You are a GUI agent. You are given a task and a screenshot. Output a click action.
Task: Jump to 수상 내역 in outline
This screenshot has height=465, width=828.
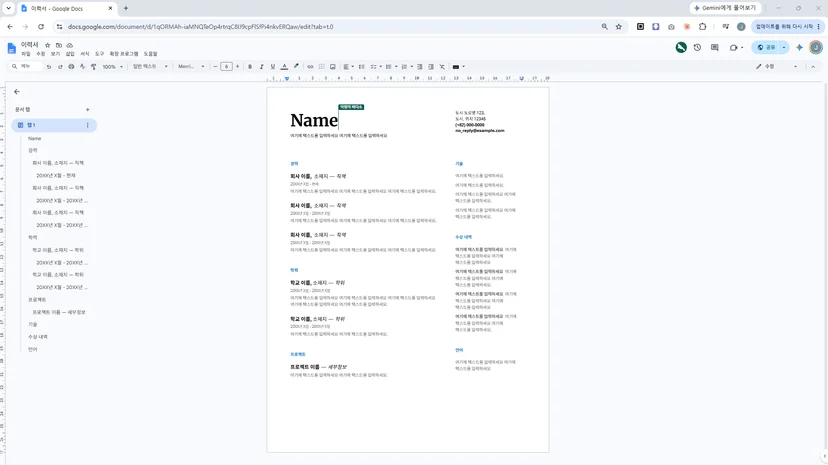[37, 337]
